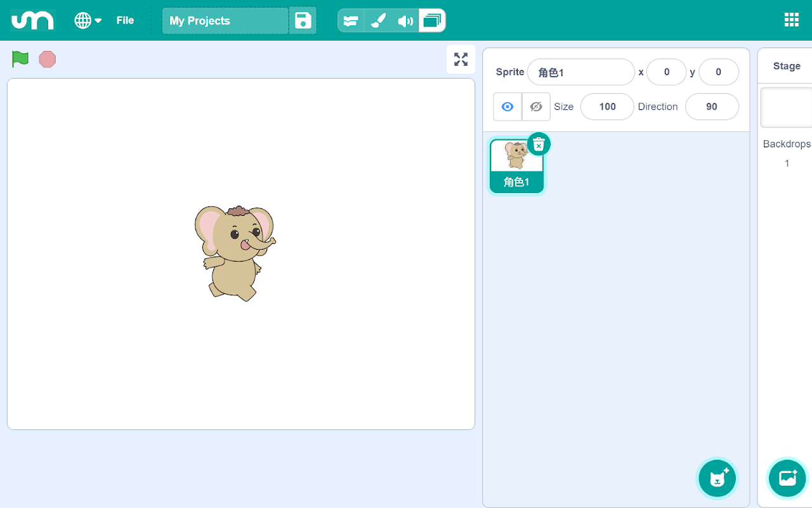The width and height of the screenshot is (812, 508).
Task: Delete sprite 角色1 with the trash icon
Action: (x=539, y=145)
